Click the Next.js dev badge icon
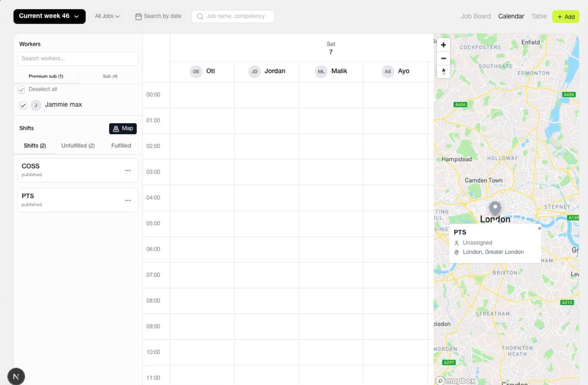588x385 pixels. [x=16, y=376]
